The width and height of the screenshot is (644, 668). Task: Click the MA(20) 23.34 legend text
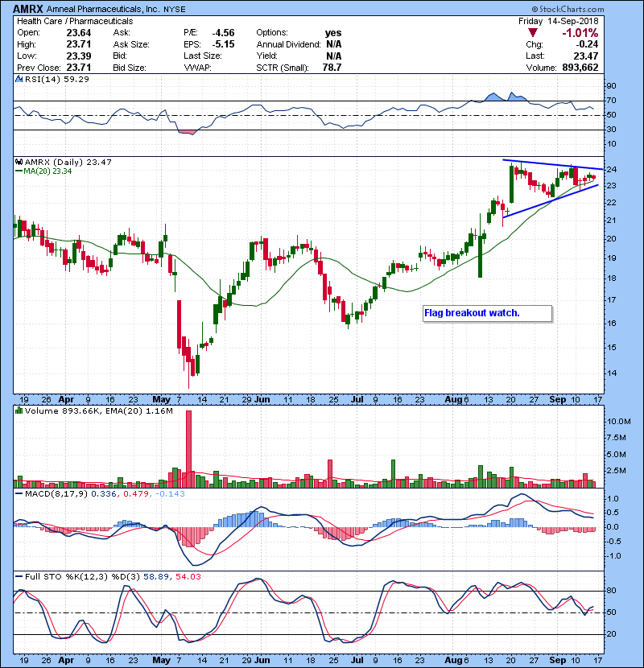47,171
